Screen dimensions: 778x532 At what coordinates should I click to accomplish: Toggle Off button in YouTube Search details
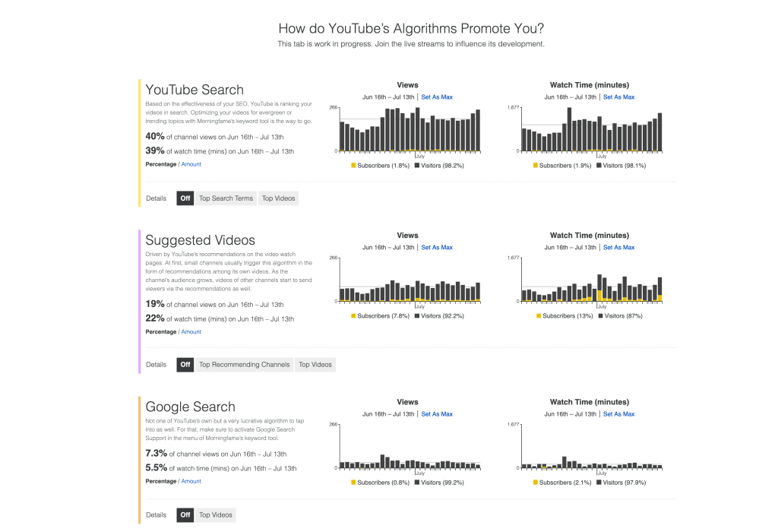pos(185,198)
